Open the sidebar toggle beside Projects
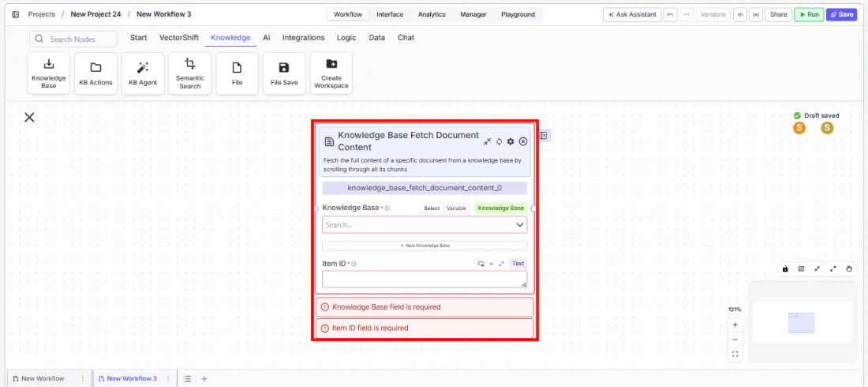This screenshot has height=387, width=868. point(16,14)
